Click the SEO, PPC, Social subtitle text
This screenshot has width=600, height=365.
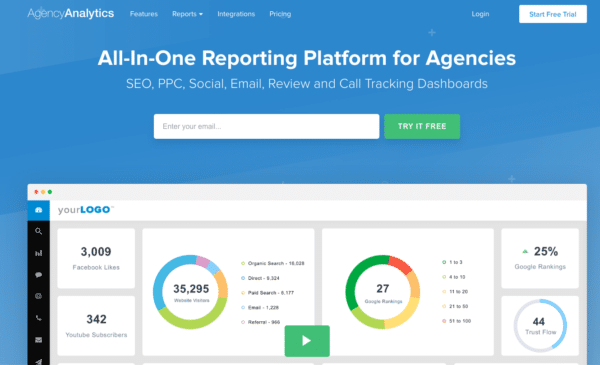click(307, 84)
